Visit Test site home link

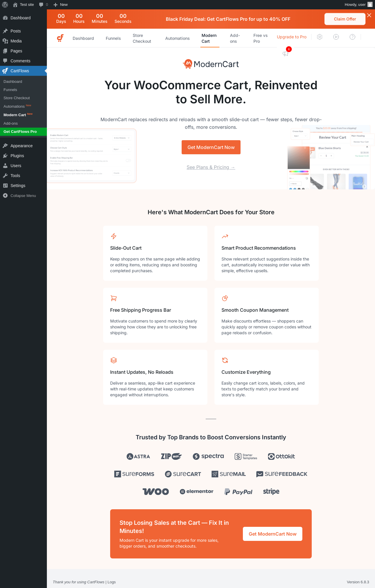[x=23, y=5]
